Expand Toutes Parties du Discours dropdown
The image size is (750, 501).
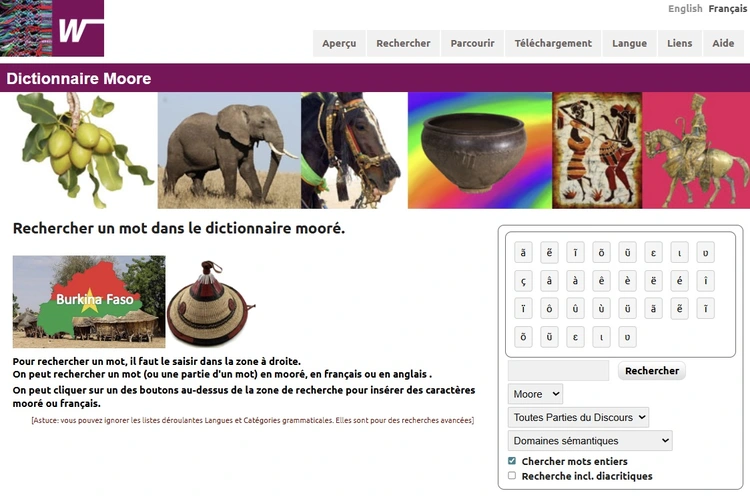[x=578, y=417]
